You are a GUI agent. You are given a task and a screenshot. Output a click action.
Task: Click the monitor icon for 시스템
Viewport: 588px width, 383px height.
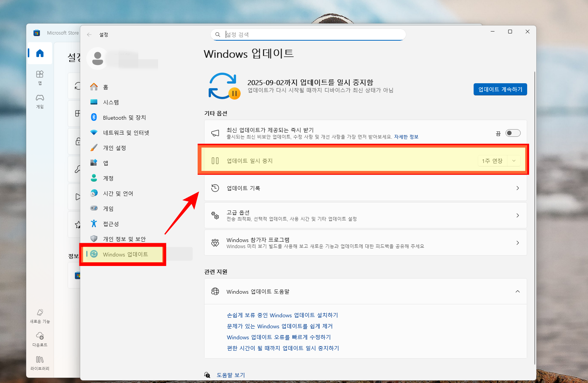pos(94,102)
